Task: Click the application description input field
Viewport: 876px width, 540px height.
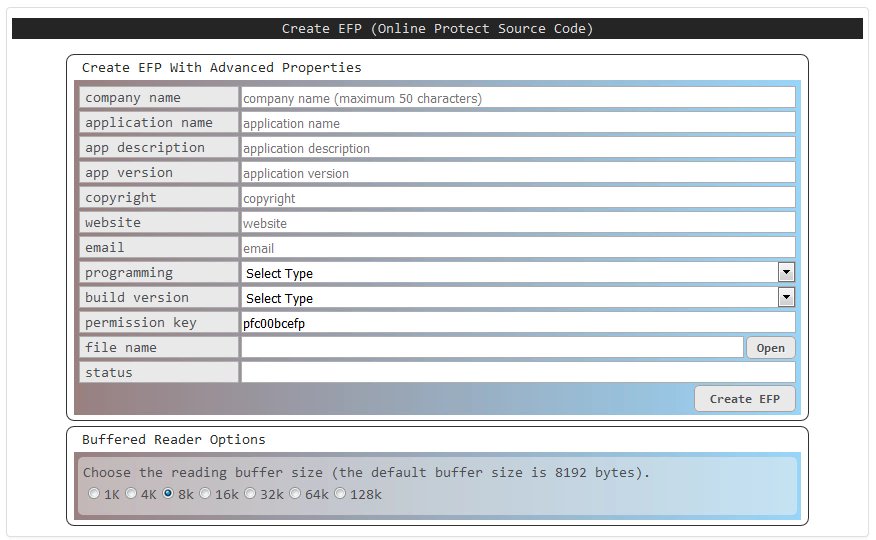Action: pos(518,148)
